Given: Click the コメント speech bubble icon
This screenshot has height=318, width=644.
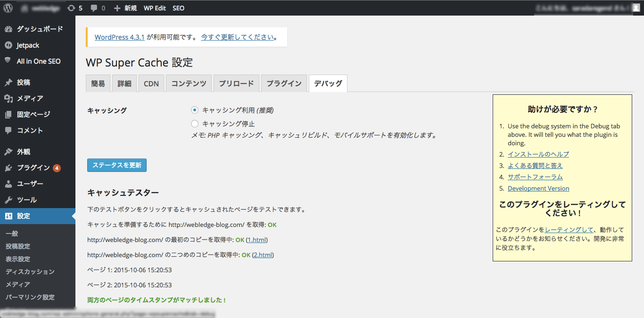Looking at the screenshot, I should click(8, 131).
